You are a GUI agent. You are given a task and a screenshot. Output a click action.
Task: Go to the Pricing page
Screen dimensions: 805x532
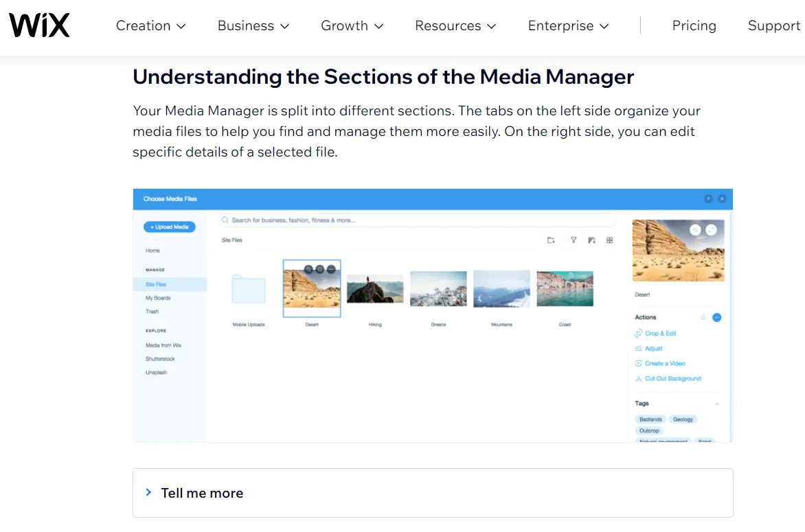coord(694,26)
